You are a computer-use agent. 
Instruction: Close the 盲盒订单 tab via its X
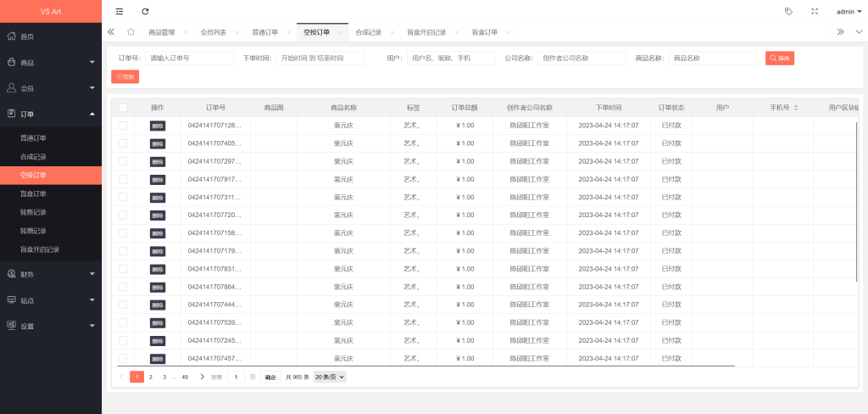(x=509, y=32)
